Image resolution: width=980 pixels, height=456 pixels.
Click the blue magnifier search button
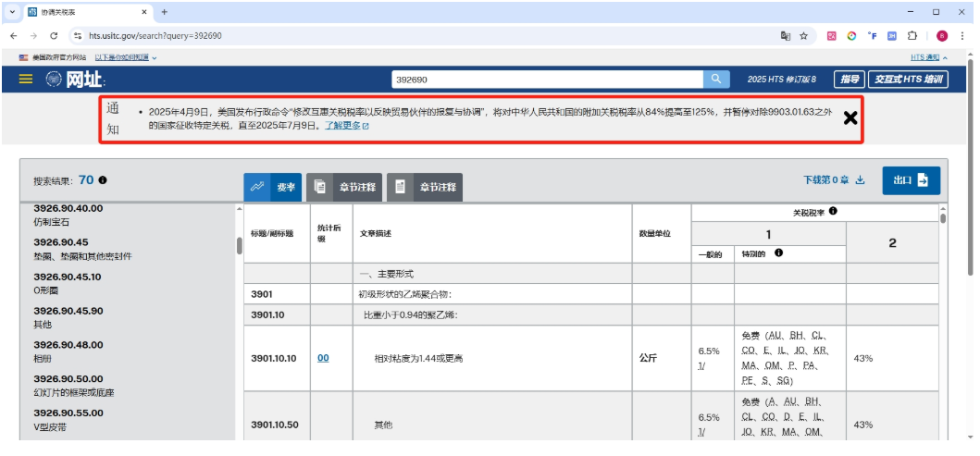coord(716,80)
